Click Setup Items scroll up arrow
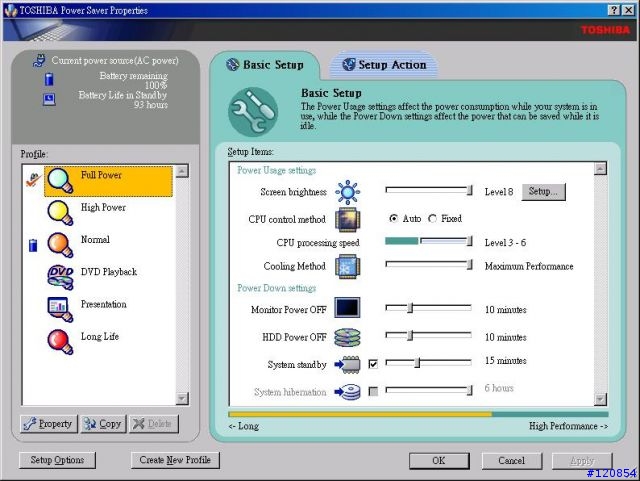Image resolution: width=640 pixels, height=481 pixels. (x=600, y=169)
